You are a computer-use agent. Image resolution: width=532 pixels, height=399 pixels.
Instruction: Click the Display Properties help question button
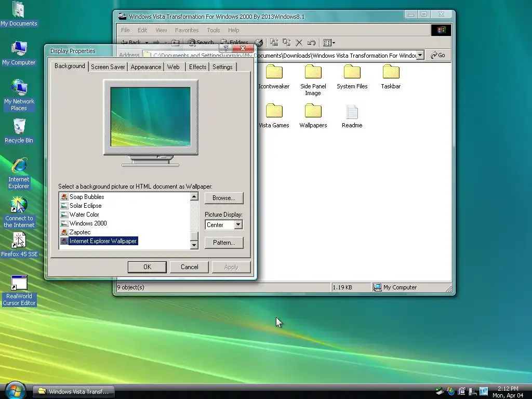click(x=225, y=48)
